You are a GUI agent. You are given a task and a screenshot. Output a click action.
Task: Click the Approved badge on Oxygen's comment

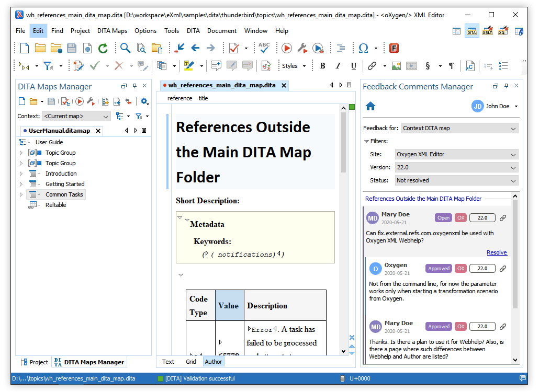[439, 269]
